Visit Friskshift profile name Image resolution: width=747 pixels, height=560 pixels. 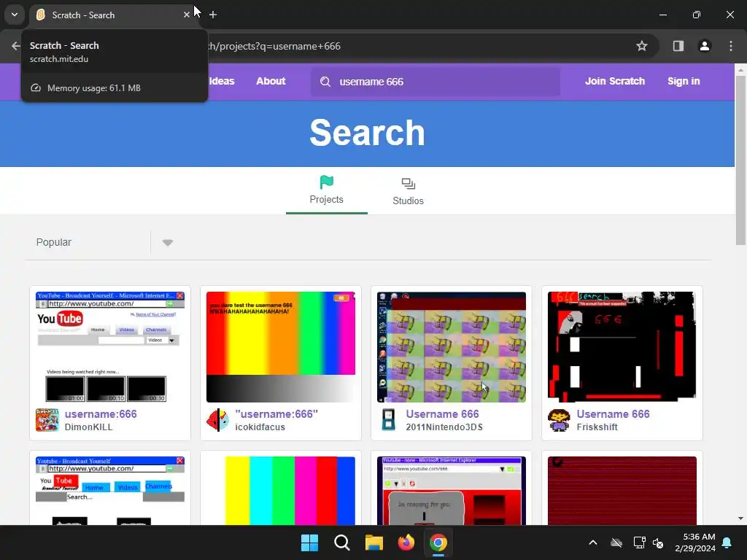pos(597,427)
